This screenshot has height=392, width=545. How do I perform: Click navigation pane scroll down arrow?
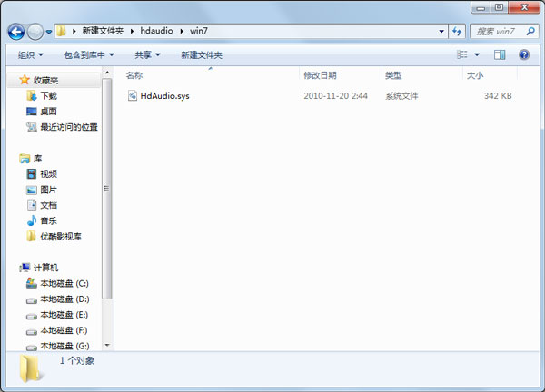[107, 345]
